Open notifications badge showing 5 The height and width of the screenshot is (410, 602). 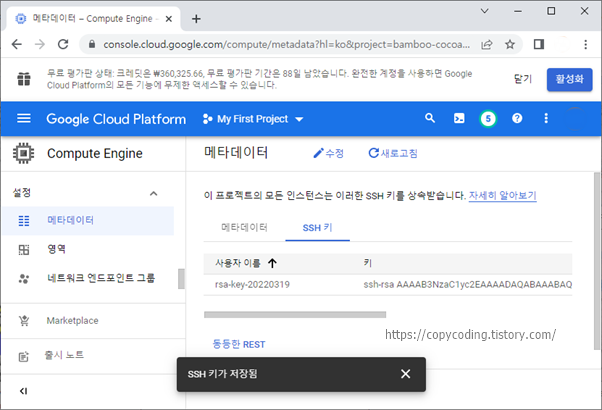click(x=488, y=119)
